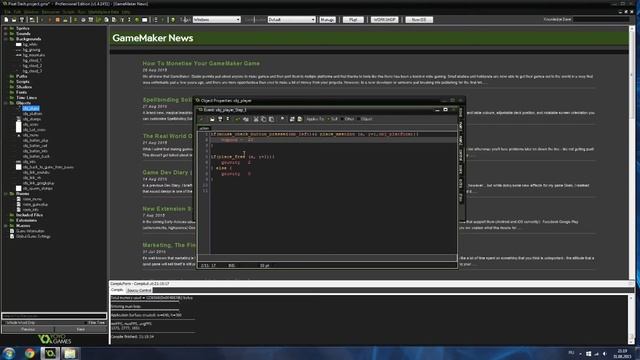Screen dimensions: 640x360
Task: Create a sound via toolbar icon
Action: click(x=83, y=20)
